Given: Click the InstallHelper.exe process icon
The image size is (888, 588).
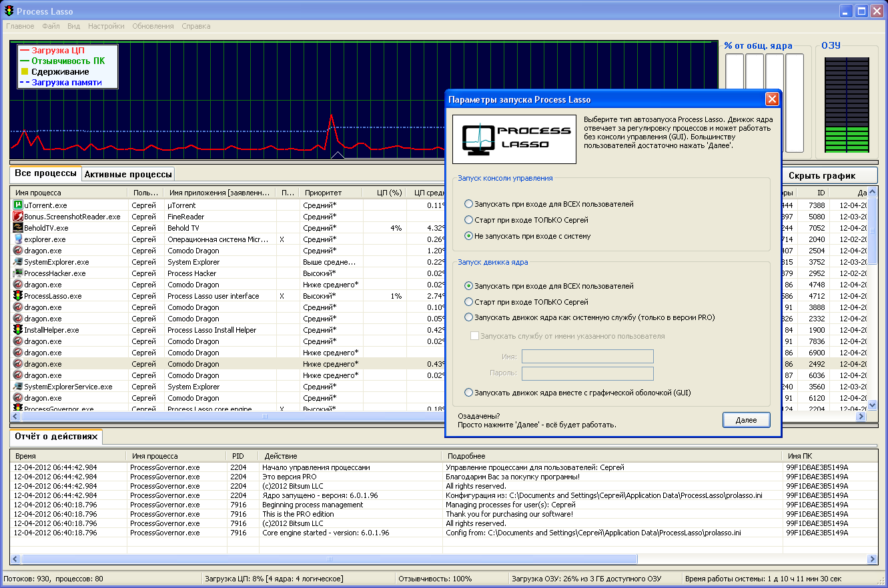Looking at the screenshot, I should (x=18, y=330).
